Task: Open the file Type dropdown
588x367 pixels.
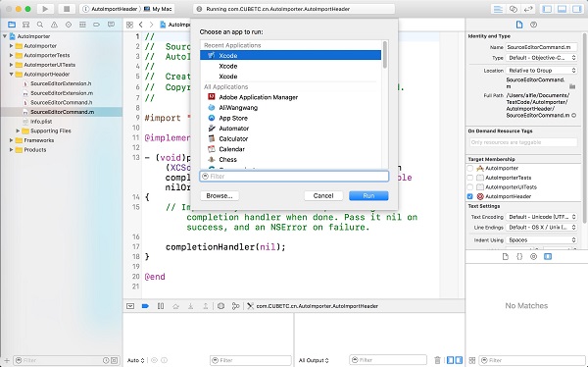Action: tap(541, 58)
